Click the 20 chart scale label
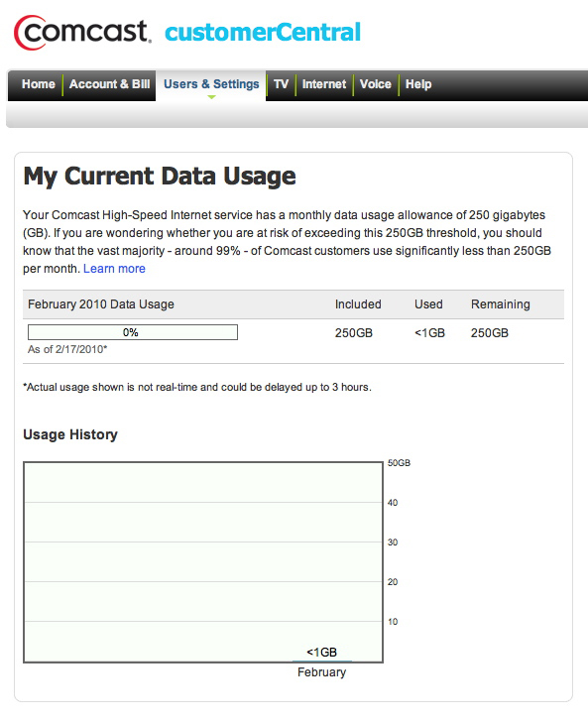Image resolution: width=588 pixels, height=723 pixels. 393,582
